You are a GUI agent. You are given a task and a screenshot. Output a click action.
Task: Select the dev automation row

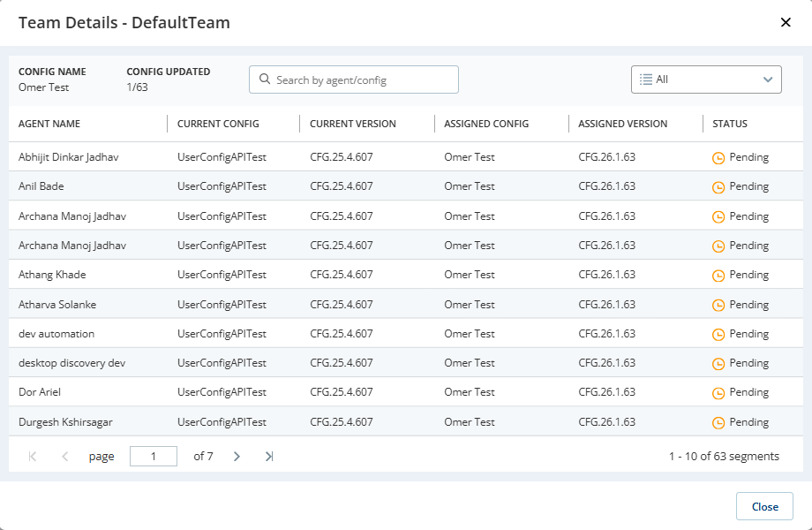[406, 333]
